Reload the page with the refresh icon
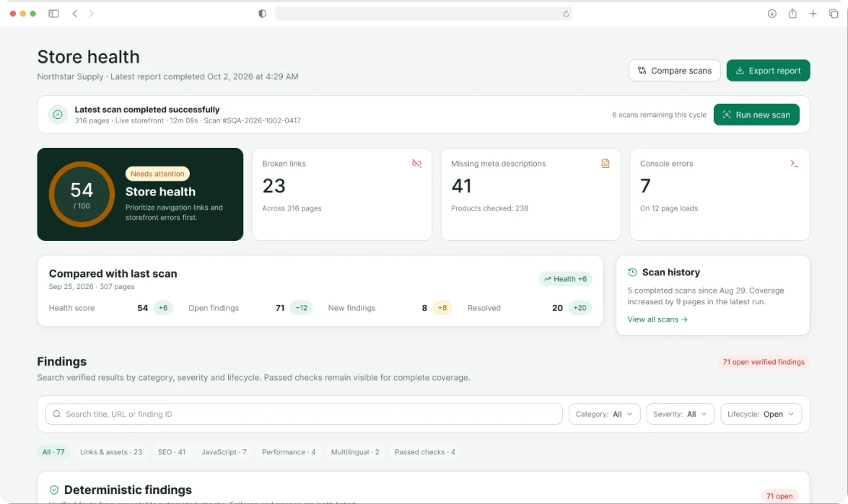 [566, 14]
